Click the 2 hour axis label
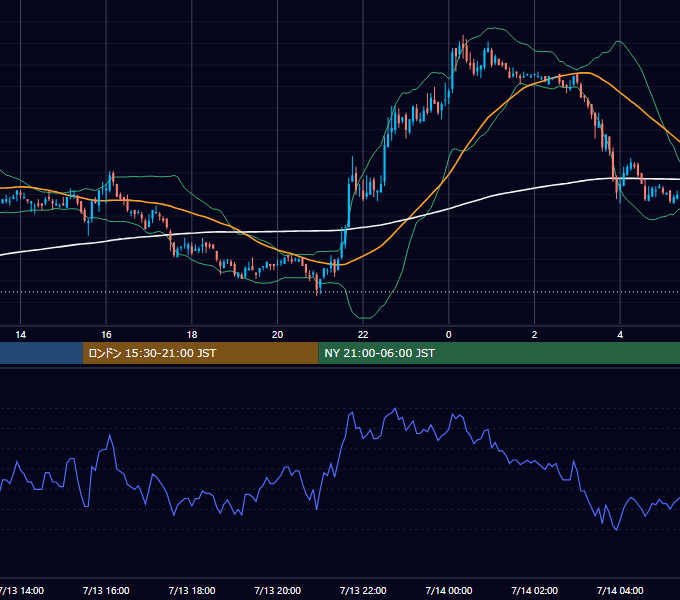Viewport: 680px width, 600px height. click(534, 335)
